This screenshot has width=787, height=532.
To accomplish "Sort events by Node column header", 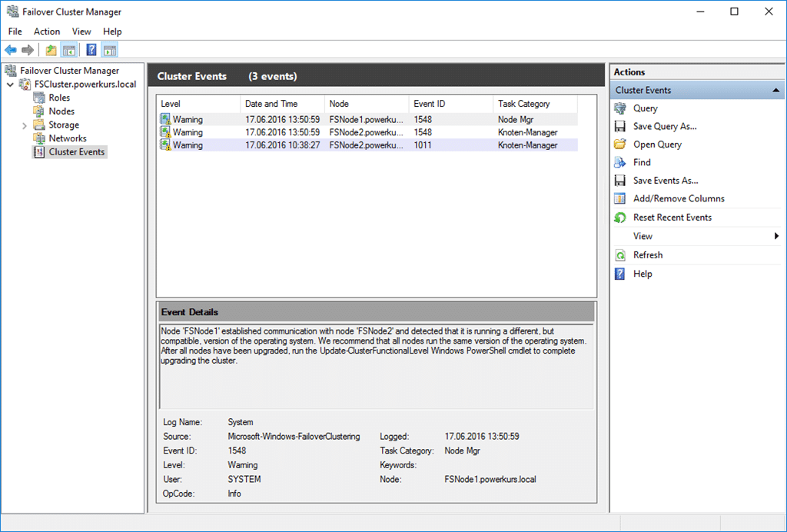I will coord(367,104).
